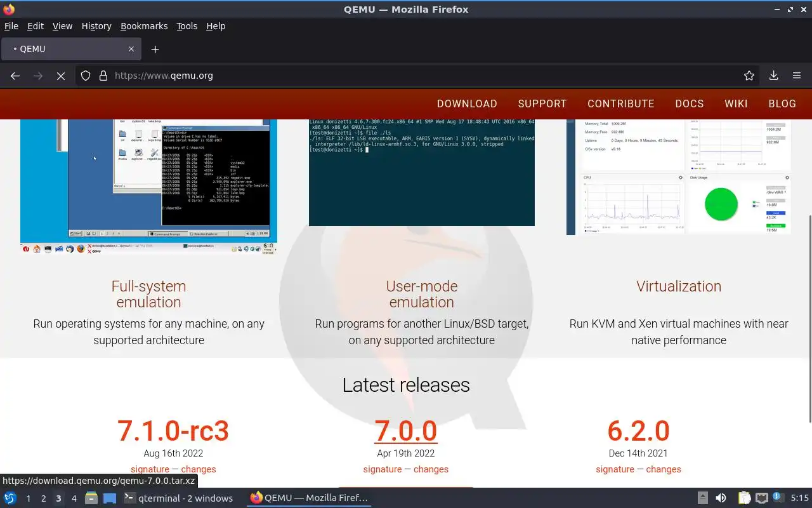
Task: Click the URL address bar field
Action: click(x=419, y=76)
